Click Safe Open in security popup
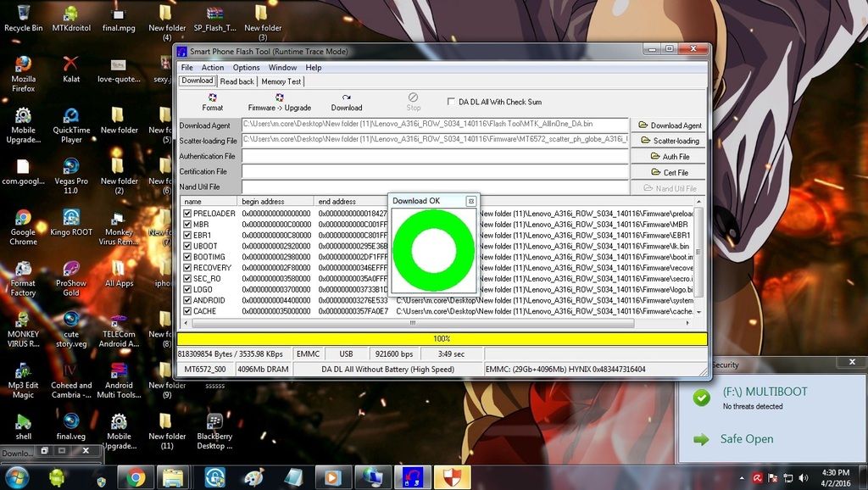The image size is (868, 490). (746, 439)
